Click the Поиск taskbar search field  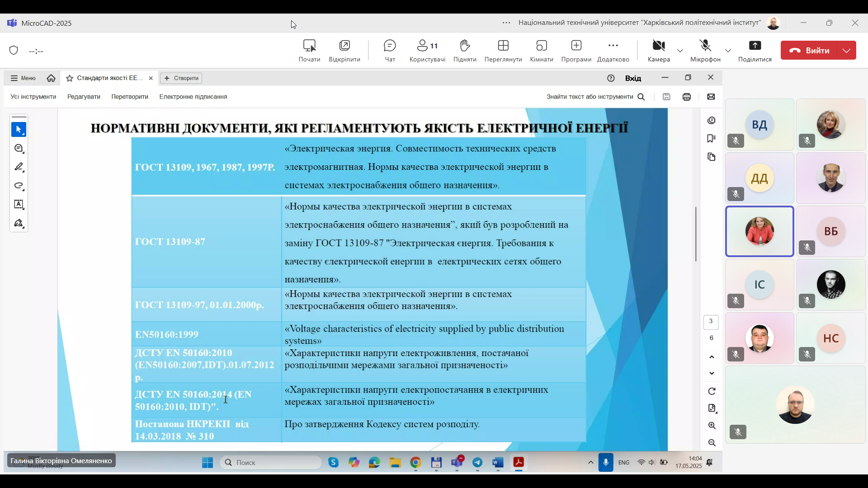point(271,462)
